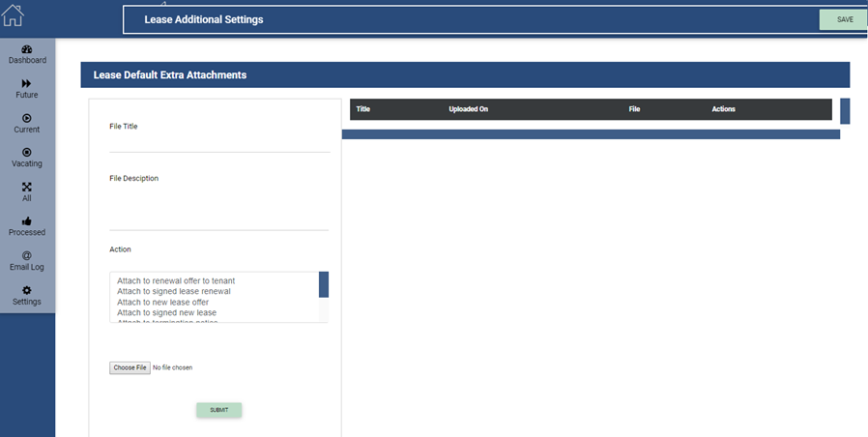Click the 'No file chosen' label

point(173,367)
